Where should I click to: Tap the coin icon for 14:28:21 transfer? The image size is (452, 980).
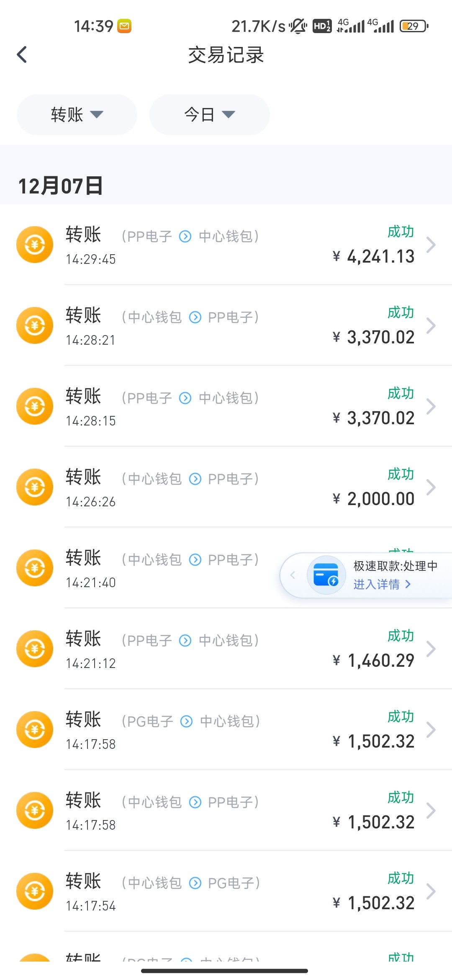click(x=35, y=325)
